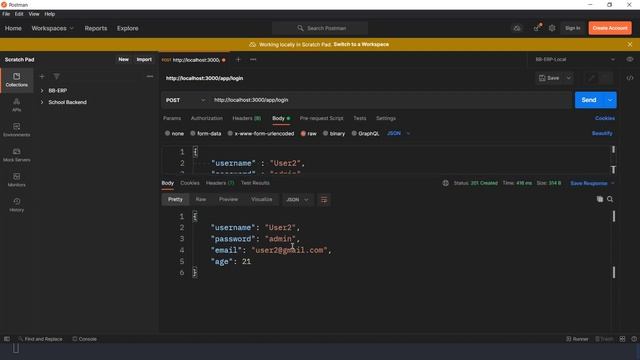
Task: Expand the BB-ERP collection
Action: [42, 91]
